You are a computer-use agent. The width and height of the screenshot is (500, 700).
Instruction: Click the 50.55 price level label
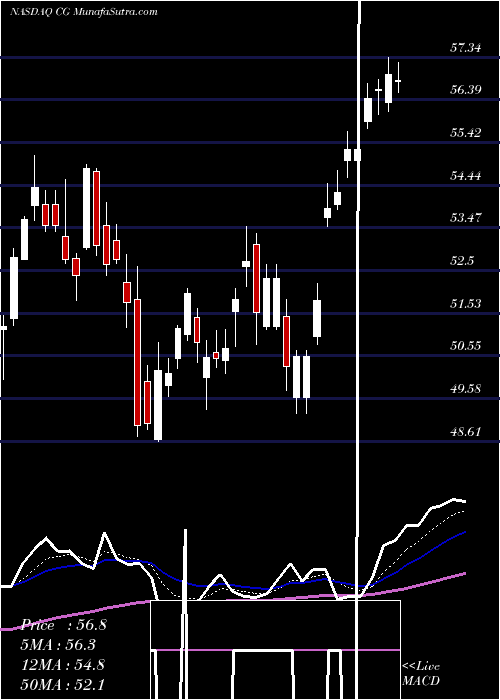click(466, 346)
